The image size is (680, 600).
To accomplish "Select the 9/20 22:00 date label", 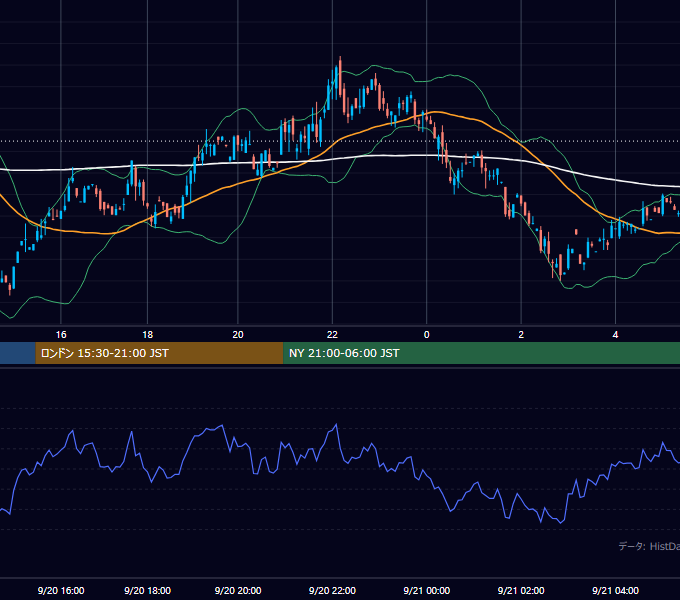I will tap(332, 590).
